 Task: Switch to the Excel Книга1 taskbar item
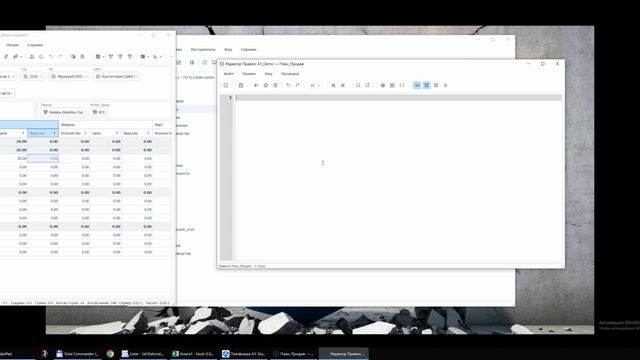(x=192, y=354)
